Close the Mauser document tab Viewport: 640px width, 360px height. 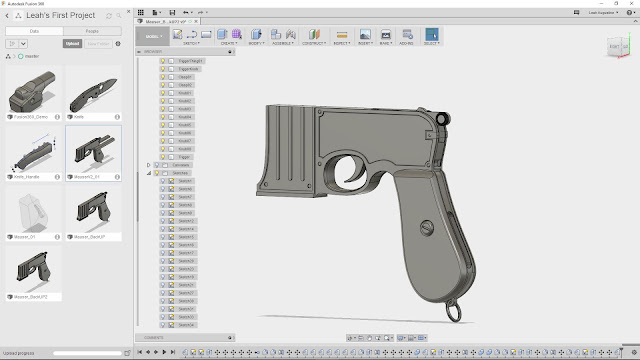point(196,21)
